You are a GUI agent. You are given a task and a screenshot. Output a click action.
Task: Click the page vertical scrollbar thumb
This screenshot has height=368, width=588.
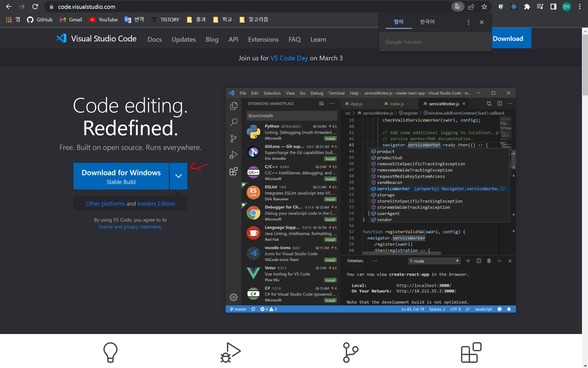tap(585, 64)
